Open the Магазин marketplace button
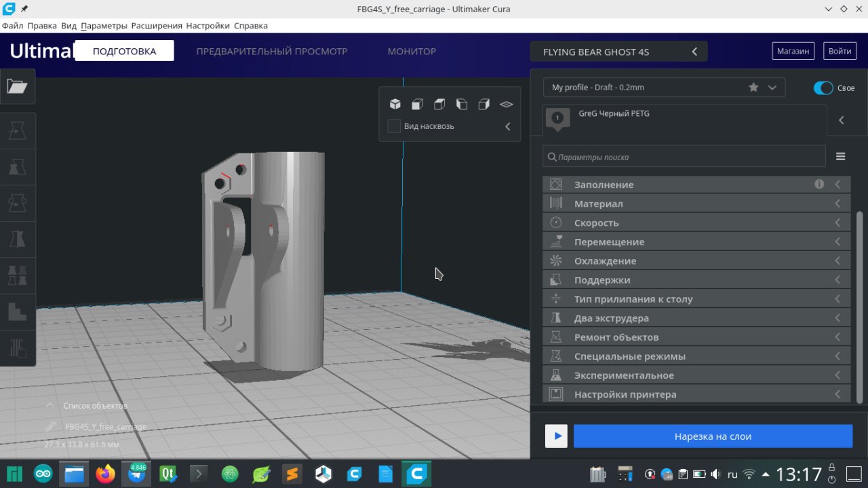 (793, 51)
